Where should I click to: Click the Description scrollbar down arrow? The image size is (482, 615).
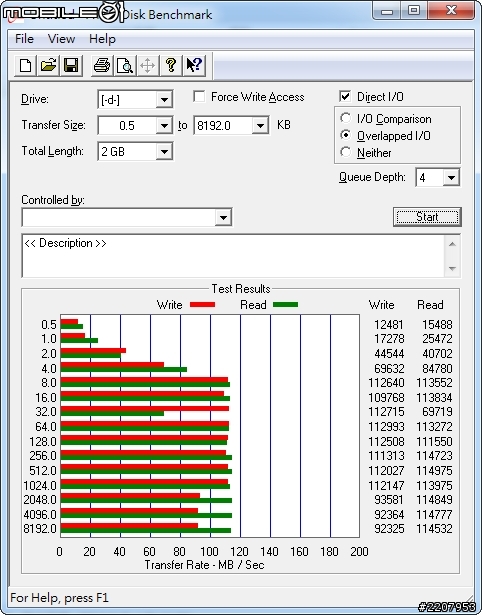pos(452,269)
